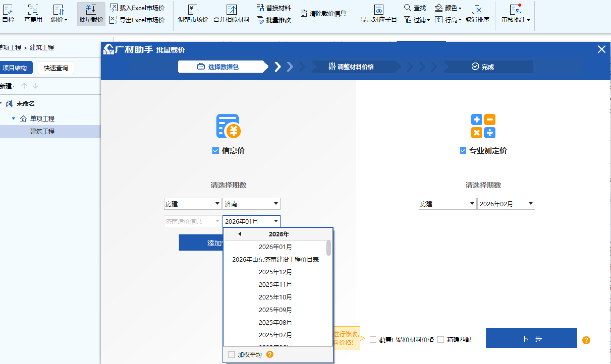Viewport: 611px width, 364px height.
Task: Activate 清除载价信息 to clear pricing info
Action: (324, 13)
